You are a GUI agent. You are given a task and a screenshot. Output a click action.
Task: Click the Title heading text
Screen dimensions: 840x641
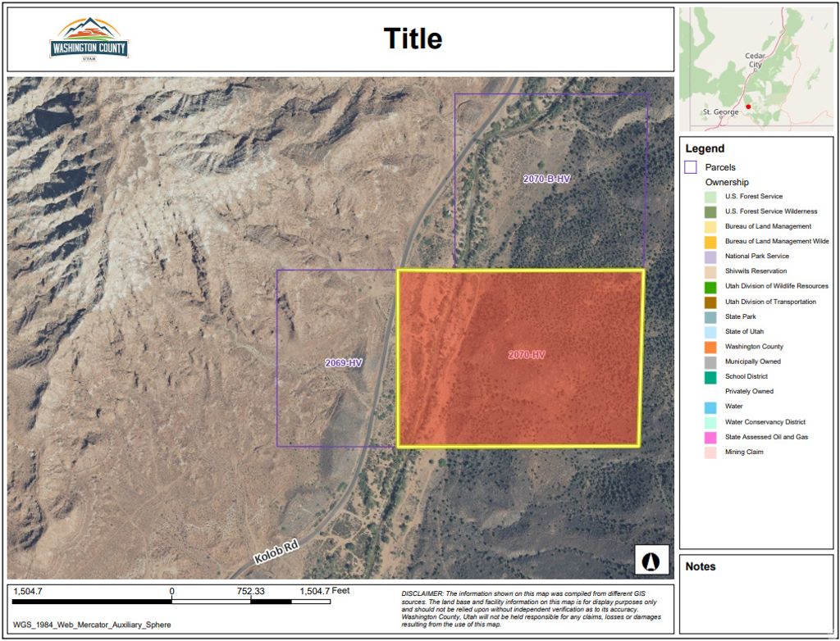click(411, 39)
